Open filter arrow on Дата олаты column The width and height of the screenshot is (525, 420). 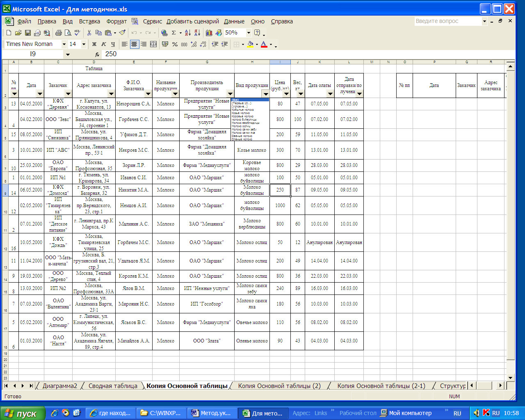click(330, 94)
